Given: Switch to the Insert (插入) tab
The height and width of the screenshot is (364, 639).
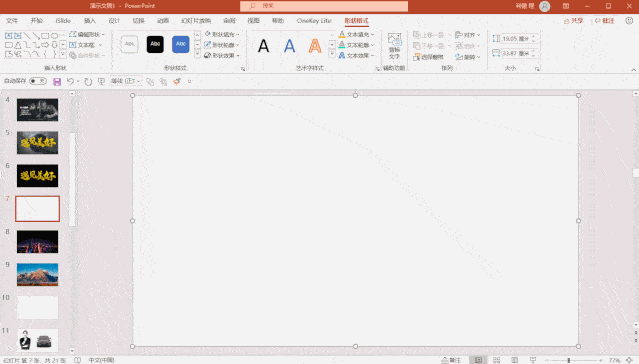Looking at the screenshot, I should pyautogui.click(x=90, y=20).
